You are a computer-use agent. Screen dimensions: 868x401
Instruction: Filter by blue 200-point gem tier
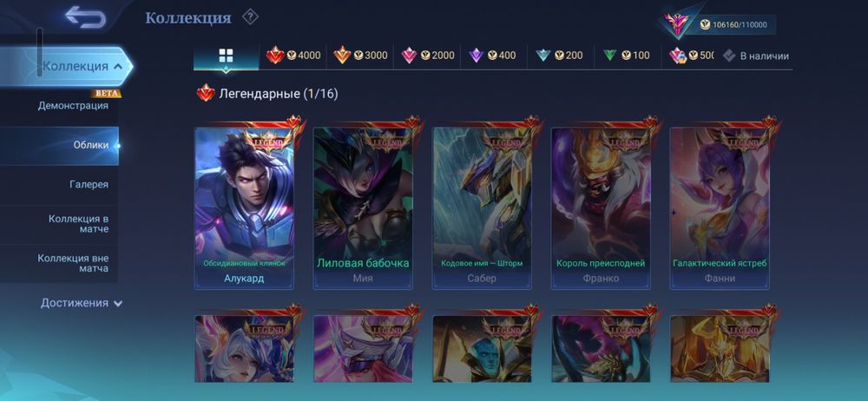click(560, 56)
